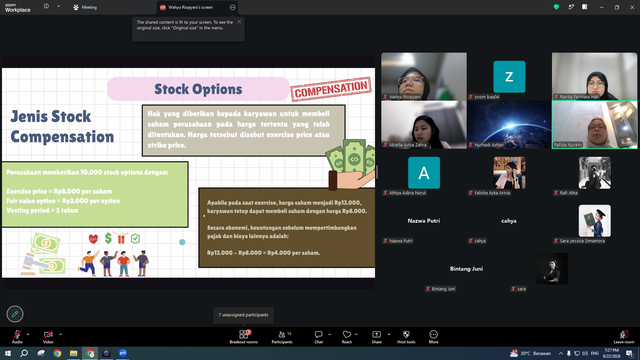640x360 pixels.
Task: Open Breakout rooms panel
Action: 244,337
